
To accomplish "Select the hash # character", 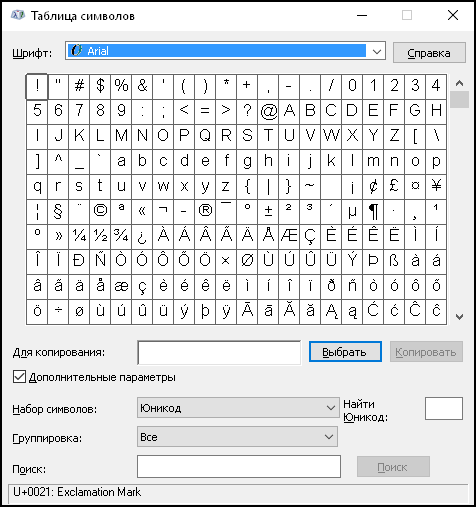I will 79,87.
